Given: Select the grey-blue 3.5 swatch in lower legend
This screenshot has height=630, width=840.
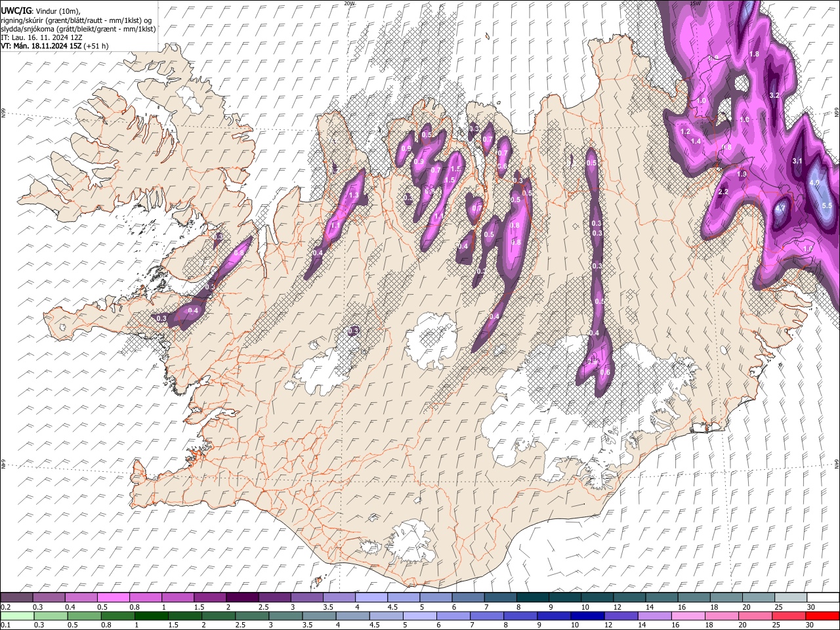Looking at the screenshot, I should click(319, 616).
